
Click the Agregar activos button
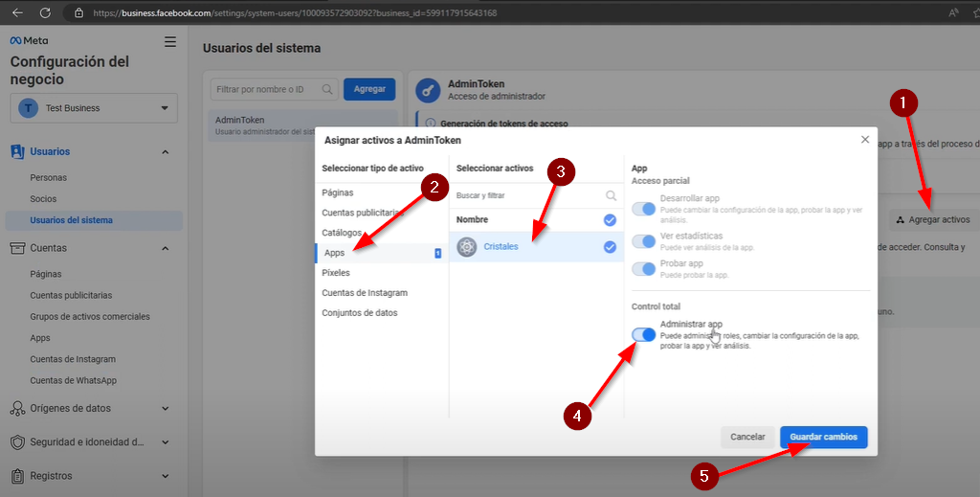coord(934,219)
